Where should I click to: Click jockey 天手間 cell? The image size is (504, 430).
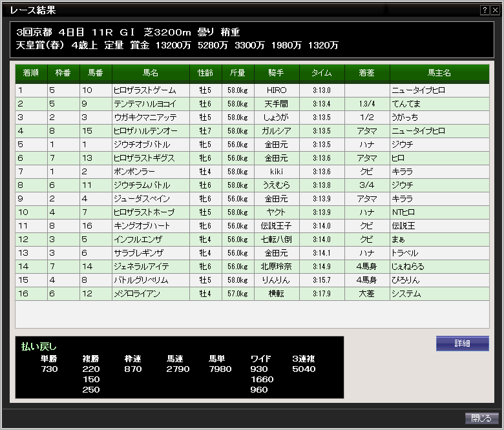(x=277, y=104)
